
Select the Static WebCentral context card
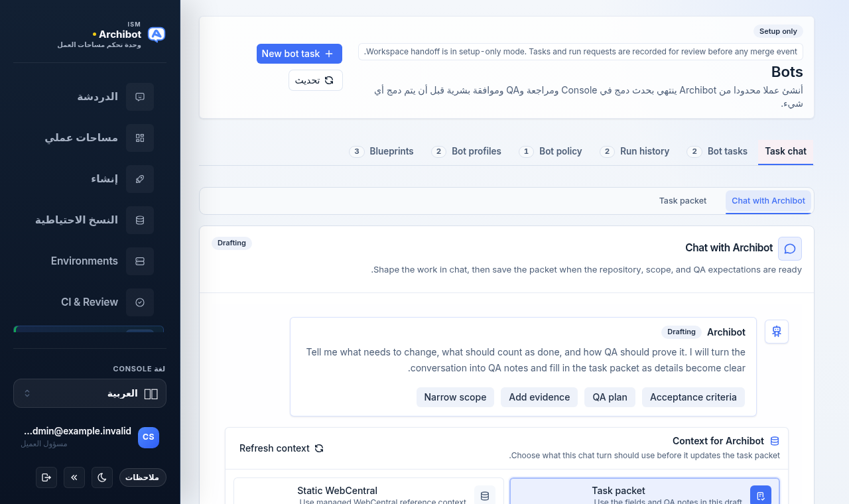[369, 491]
